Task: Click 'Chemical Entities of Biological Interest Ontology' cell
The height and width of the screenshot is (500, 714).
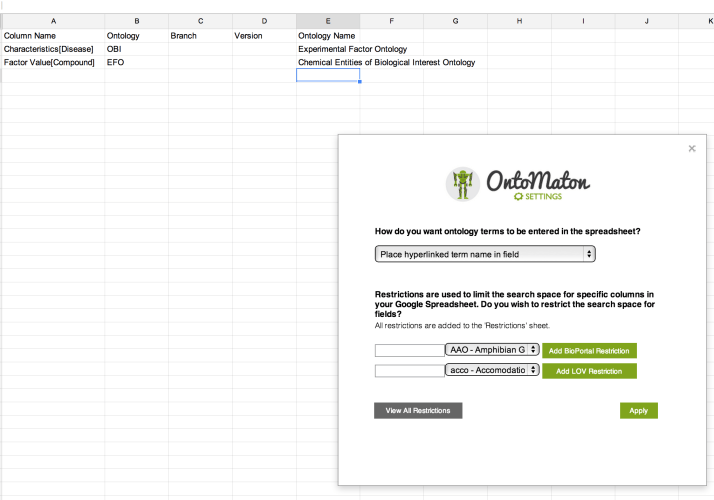Action: [x=387, y=62]
